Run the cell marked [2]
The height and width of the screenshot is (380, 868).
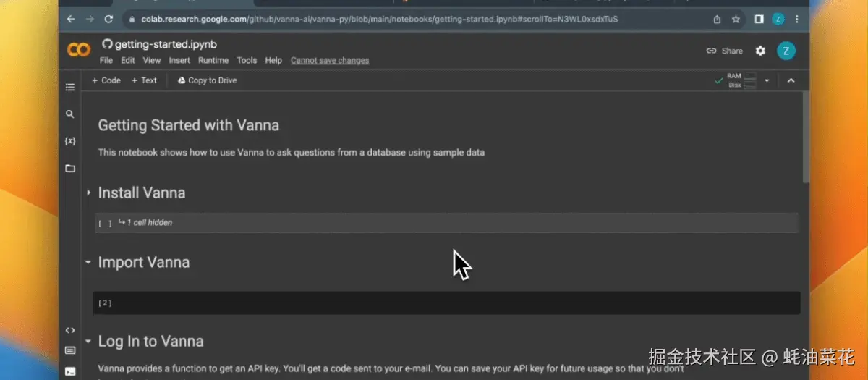click(x=105, y=303)
